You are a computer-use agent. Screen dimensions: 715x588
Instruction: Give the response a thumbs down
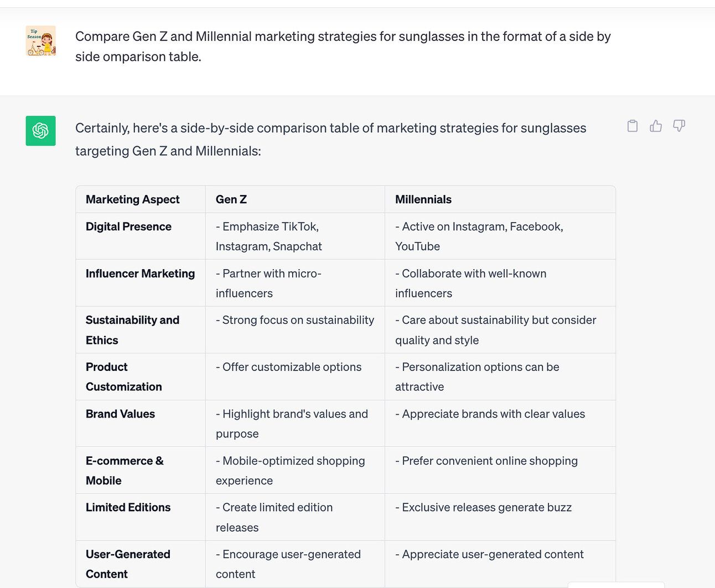[679, 126]
